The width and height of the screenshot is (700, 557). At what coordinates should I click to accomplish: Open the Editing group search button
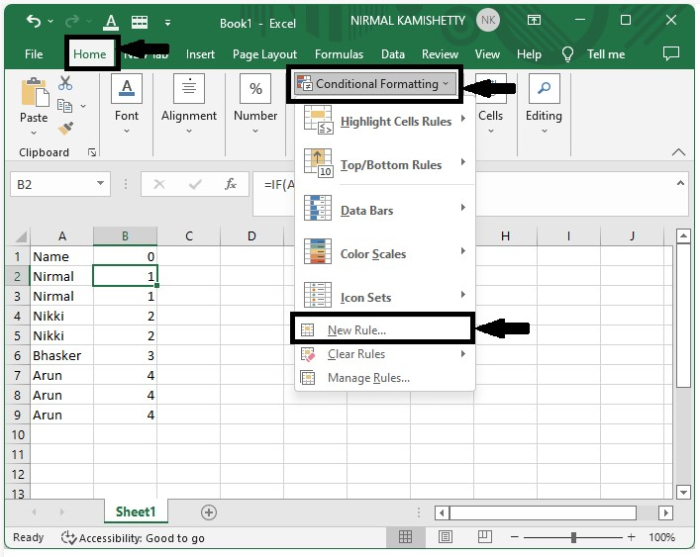point(544,89)
